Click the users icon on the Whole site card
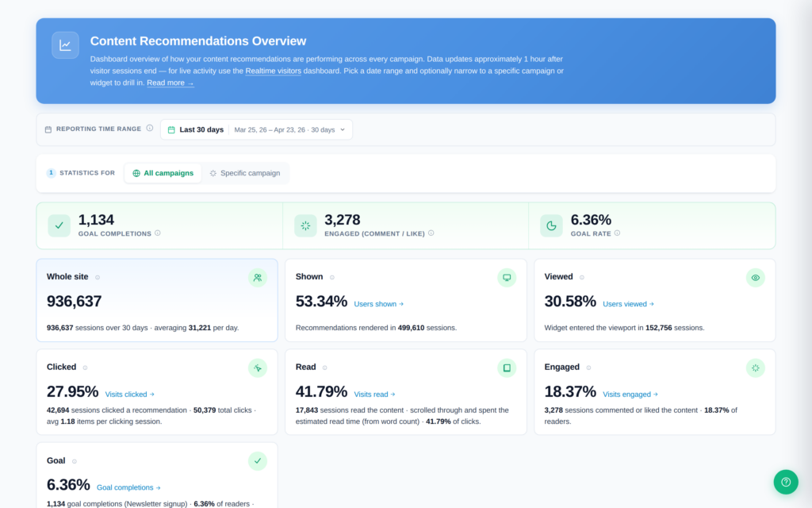The image size is (812, 508). 258,278
